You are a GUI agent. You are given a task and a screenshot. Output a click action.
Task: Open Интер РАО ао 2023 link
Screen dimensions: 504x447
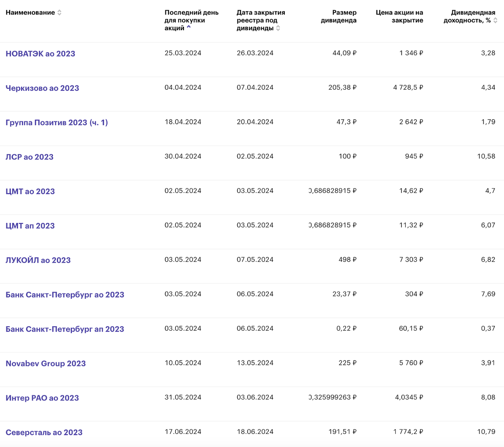point(42,398)
